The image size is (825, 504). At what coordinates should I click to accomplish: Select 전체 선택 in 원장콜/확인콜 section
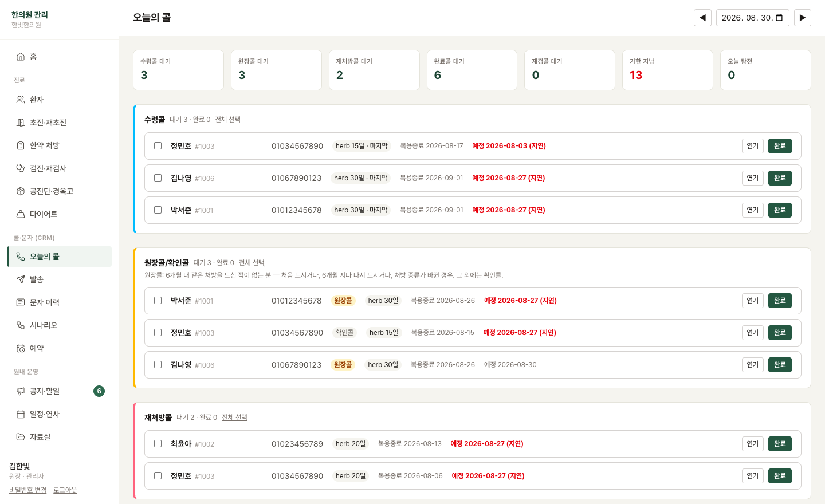click(252, 263)
